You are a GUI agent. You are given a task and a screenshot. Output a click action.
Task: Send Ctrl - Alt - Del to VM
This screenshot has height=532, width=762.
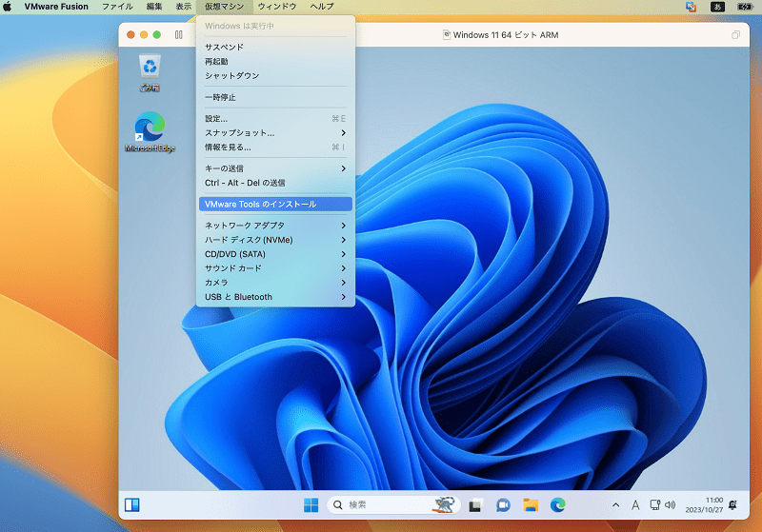pos(275,183)
